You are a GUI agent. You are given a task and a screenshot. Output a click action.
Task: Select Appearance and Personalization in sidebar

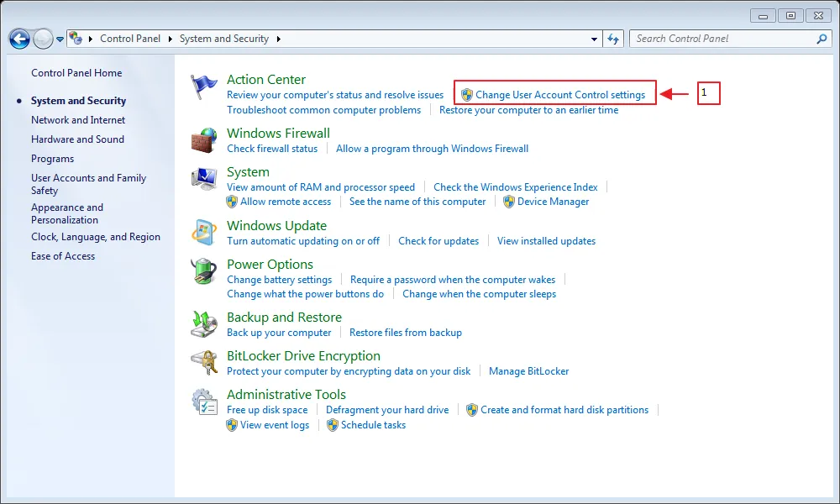[67, 213]
